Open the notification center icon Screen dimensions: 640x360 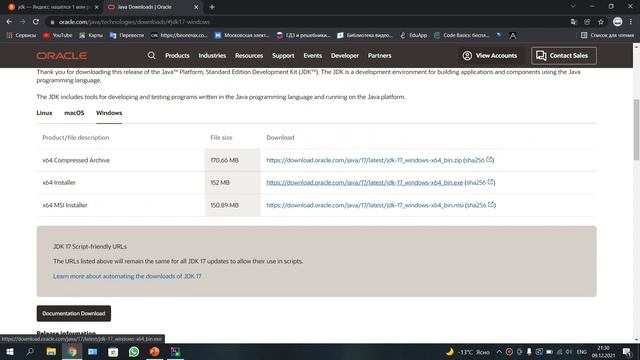point(627,352)
